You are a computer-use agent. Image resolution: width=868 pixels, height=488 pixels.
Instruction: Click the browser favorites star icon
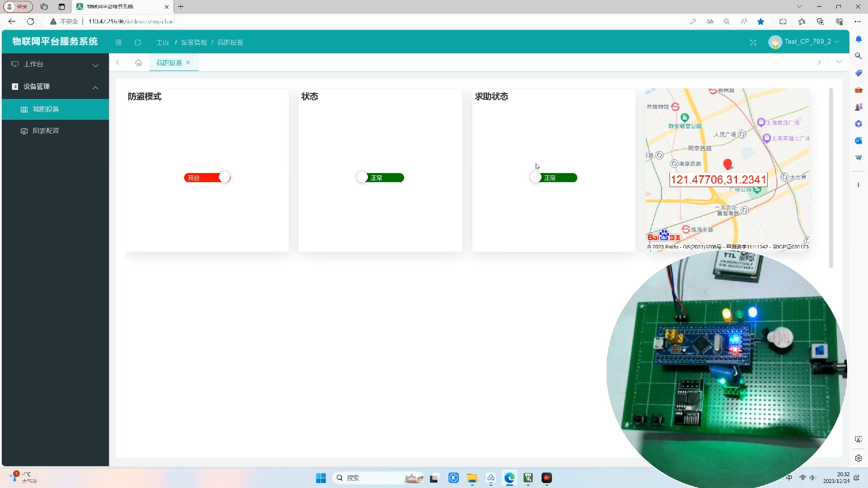tap(761, 22)
